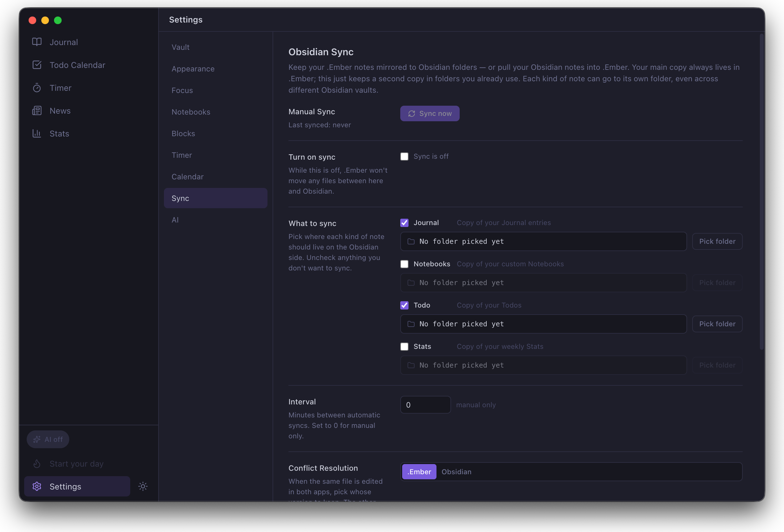Click the sparkle icon in AI off pill
The height and width of the screenshot is (532, 784).
click(x=37, y=439)
